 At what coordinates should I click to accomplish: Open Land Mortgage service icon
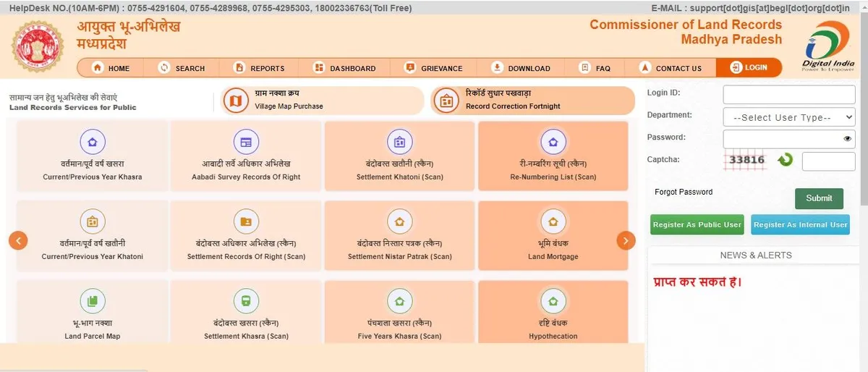[x=553, y=221]
